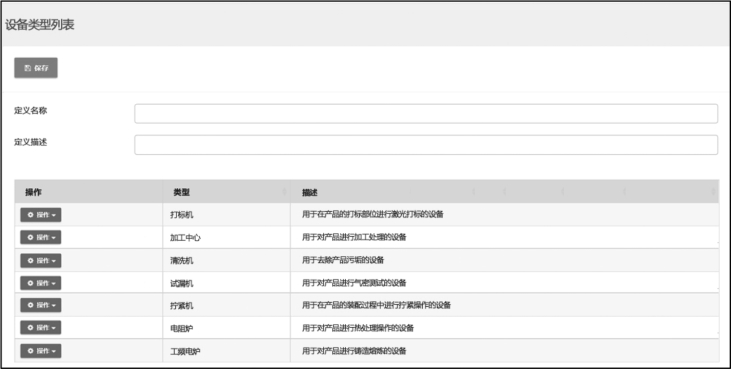Click description 用于对产品进行铸造熔炼的设备
Screen dimensions: 731x369
[x=354, y=351]
